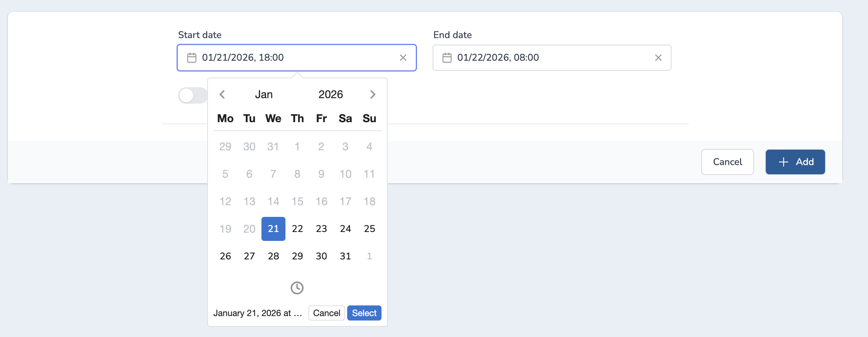Image resolution: width=868 pixels, height=337 pixels.
Task: Clear the Start date using the X icon
Action: [x=403, y=57]
